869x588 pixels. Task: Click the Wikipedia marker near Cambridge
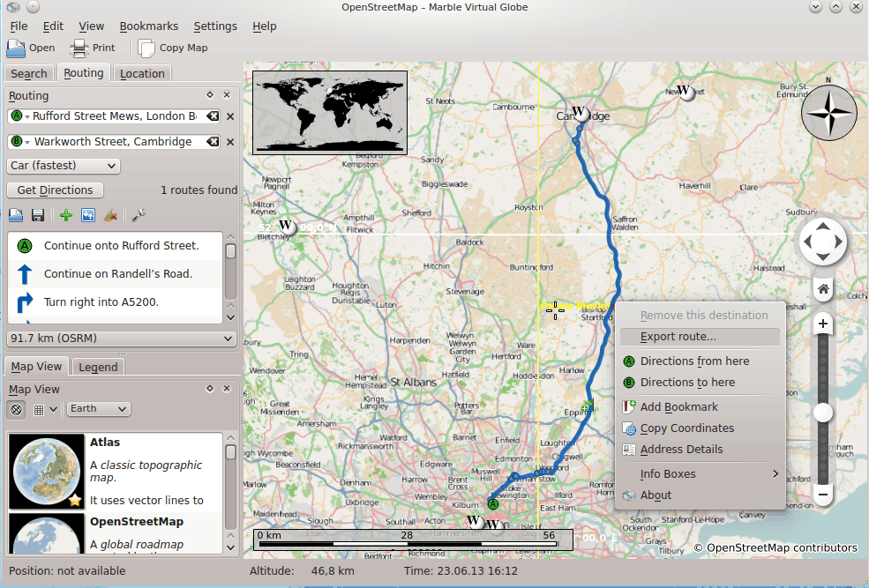pyautogui.click(x=579, y=114)
